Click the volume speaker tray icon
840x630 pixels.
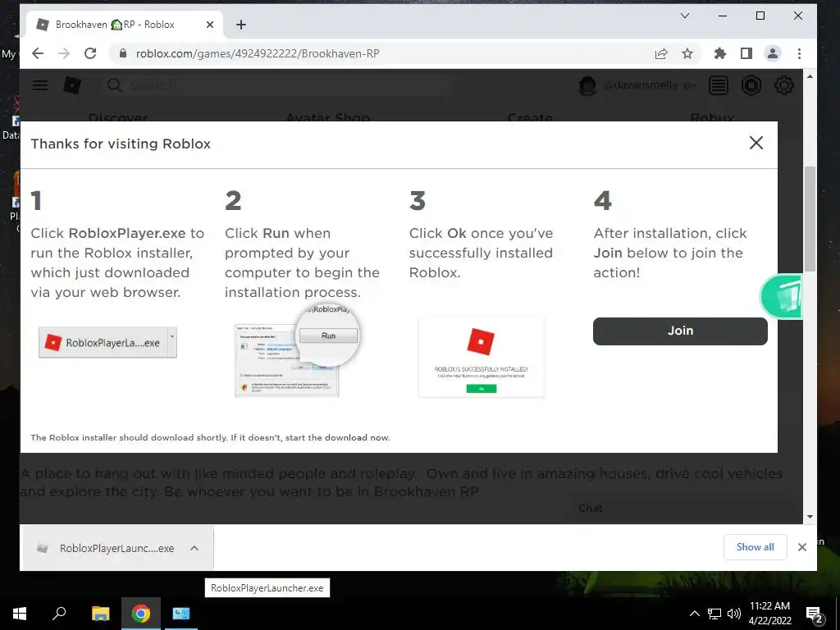(x=734, y=614)
